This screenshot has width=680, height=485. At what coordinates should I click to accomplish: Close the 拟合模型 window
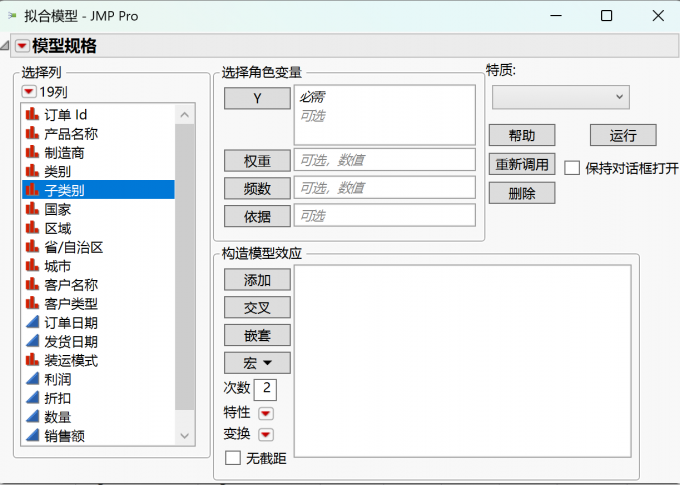point(658,16)
